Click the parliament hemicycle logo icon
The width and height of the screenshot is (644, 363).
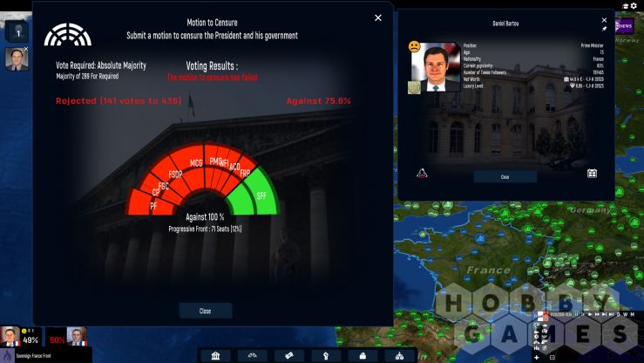(x=68, y=35)
